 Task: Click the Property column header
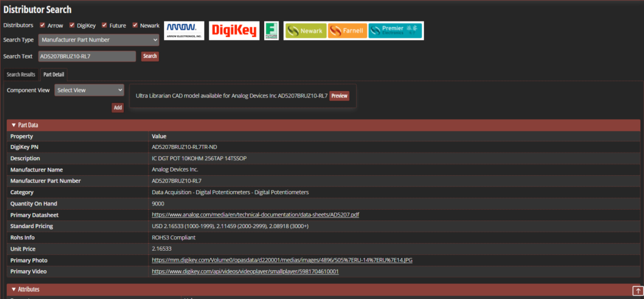(x=22, y=136)
